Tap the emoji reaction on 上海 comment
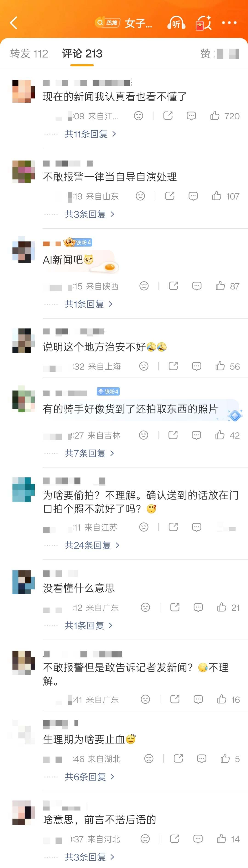 tap(144, 366)
